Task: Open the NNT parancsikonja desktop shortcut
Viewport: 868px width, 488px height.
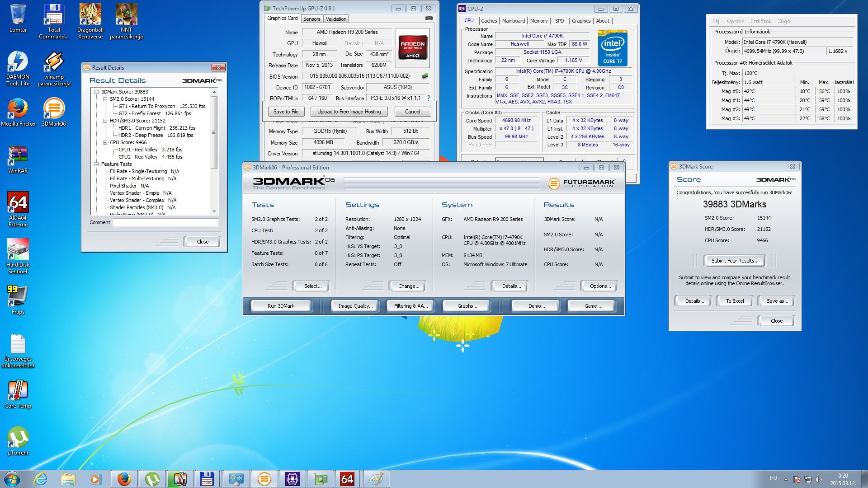Action: (126, 21)
